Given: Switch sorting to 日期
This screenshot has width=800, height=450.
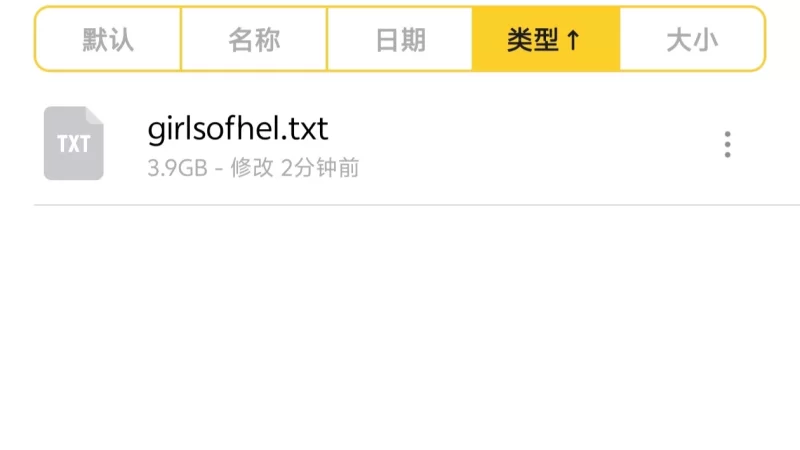Looking at the screenshot, I should pyautogui.click(x=400, y=39).
